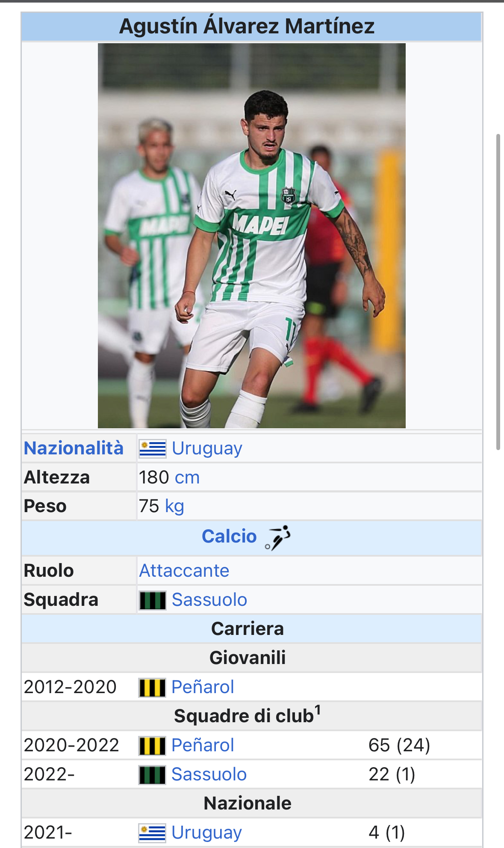Click the Sassuolo colors icon in Squadra row

pos(153,600)
